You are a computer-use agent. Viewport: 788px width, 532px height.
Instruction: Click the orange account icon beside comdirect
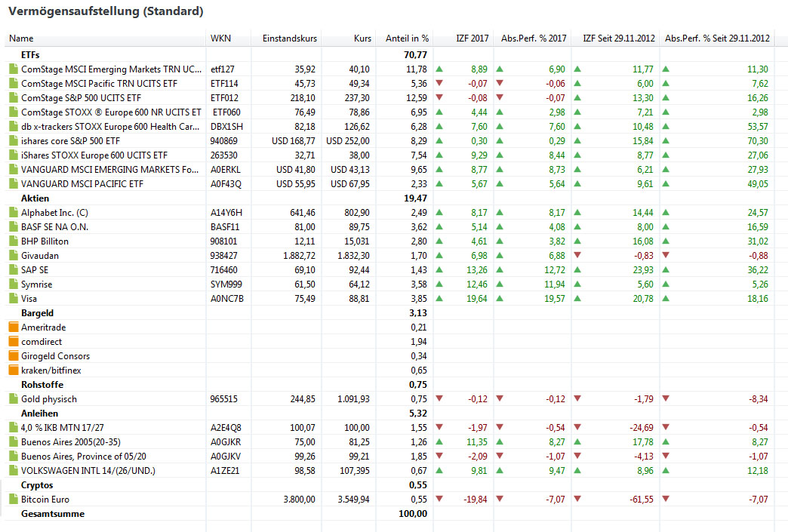click(14, 342)
